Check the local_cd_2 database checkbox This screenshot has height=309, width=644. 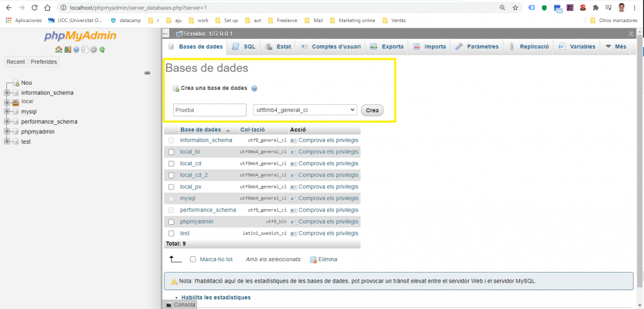click(x=171, y=175)
